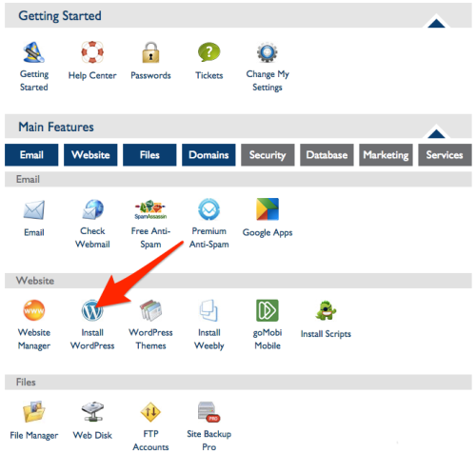
Task: Open the WordPress Themes icon
Action: pos(150,310)
